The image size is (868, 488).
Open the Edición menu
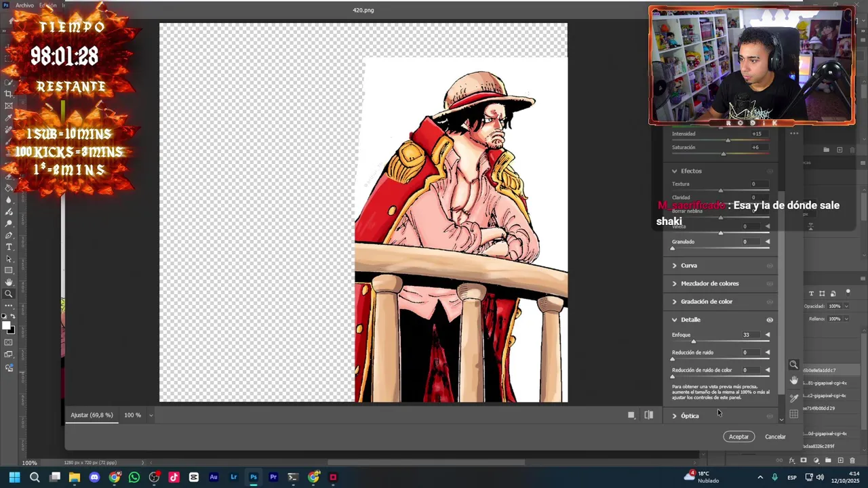(x=48, y=5)
